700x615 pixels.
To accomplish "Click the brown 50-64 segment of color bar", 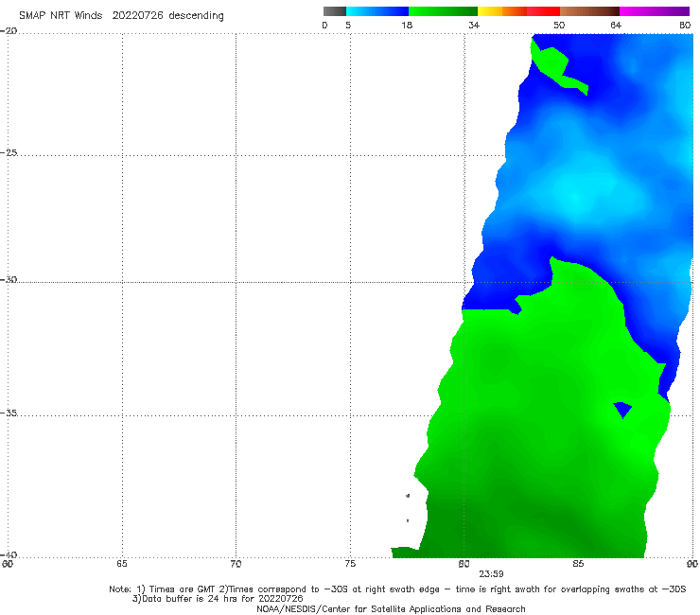I will coord(589,11).
